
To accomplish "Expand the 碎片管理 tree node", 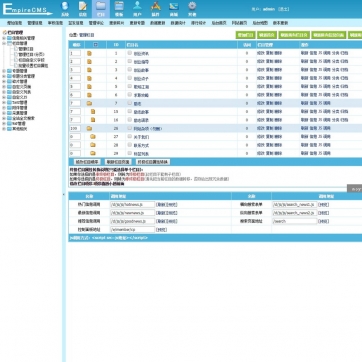I will point(4,81).
